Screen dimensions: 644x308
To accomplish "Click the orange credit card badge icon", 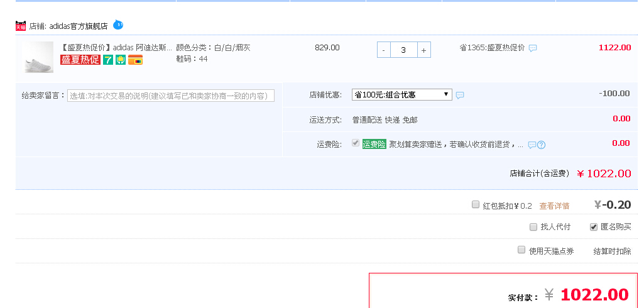I will [x=135, y=60].
